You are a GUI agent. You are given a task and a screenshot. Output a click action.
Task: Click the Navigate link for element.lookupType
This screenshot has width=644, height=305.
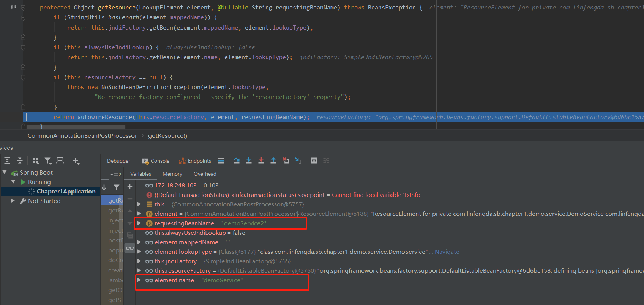pyautogui.click(x=447, y=252)
